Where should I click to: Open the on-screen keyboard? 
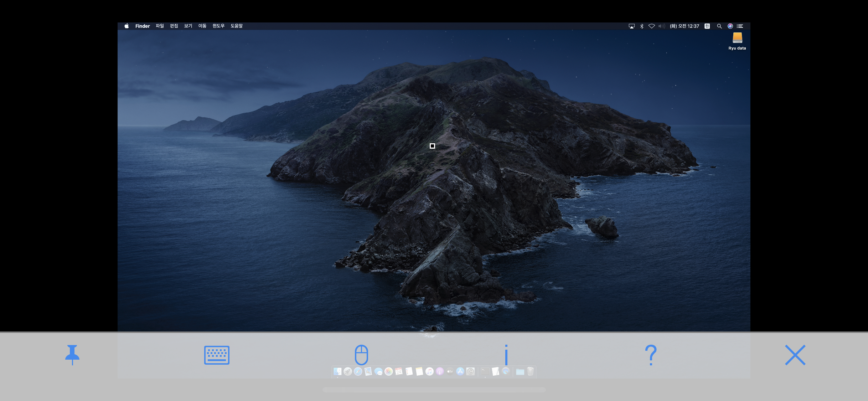pyautogui.click(x=217, y=355)
